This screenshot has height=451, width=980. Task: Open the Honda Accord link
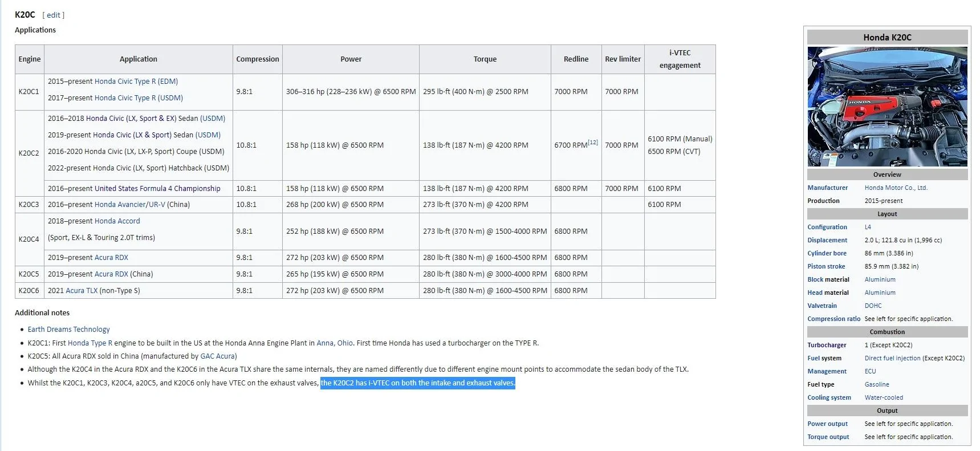(x=117, y=221)
